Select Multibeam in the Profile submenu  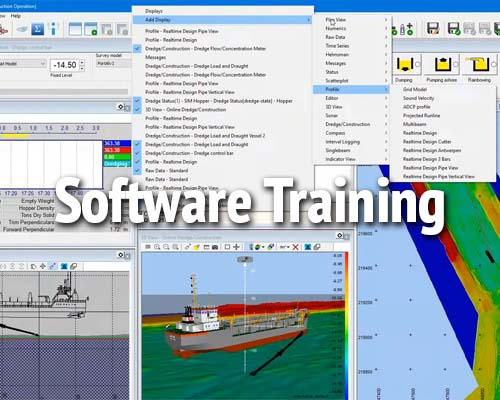414,124
